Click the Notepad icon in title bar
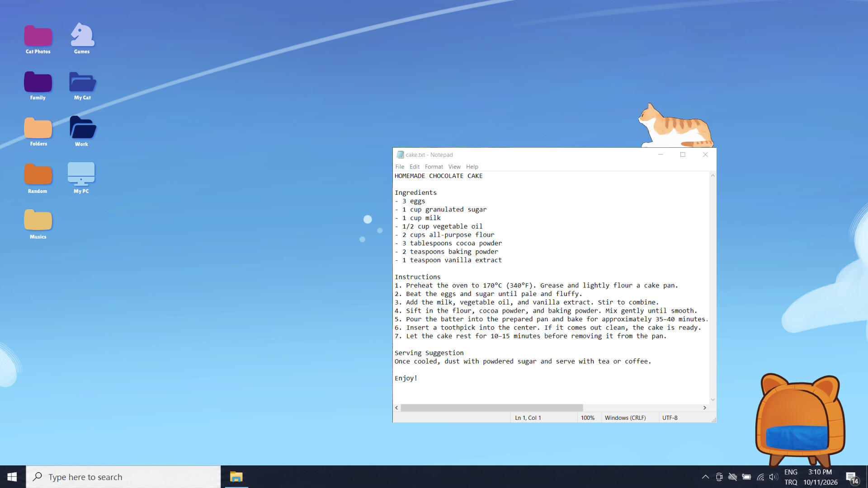This screenshot has width=868, height=488. point(400,155)
